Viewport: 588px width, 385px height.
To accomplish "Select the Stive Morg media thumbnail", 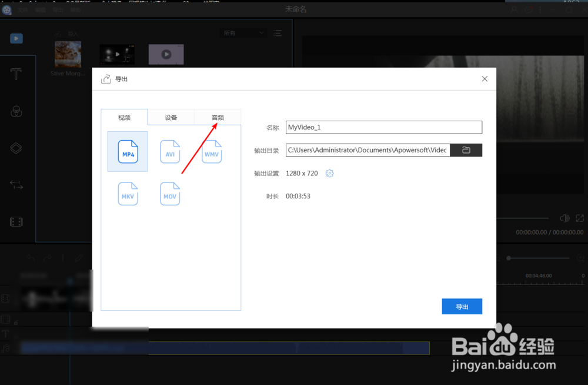I will (x=68, y=55).
